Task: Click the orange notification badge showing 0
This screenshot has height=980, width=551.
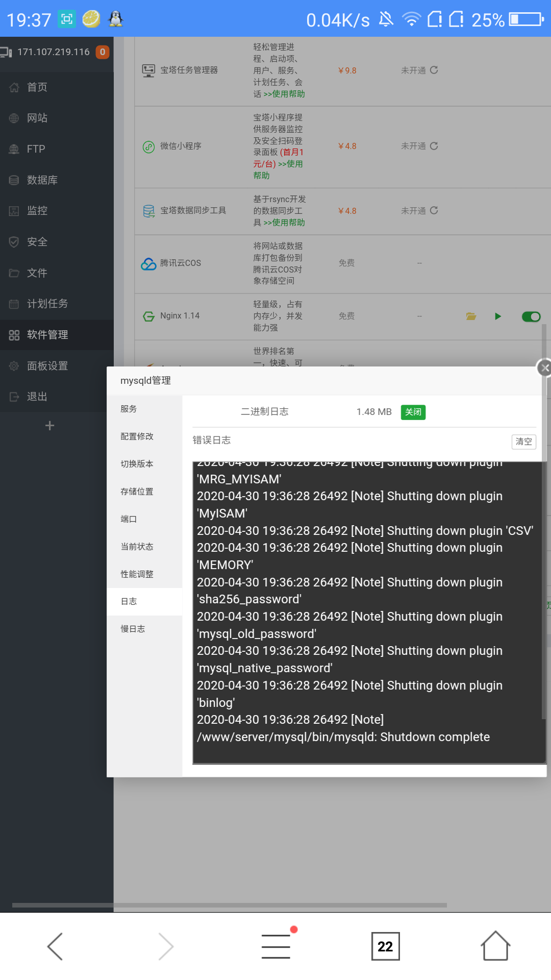Action: pyautogui.click(x=103, y=52)
